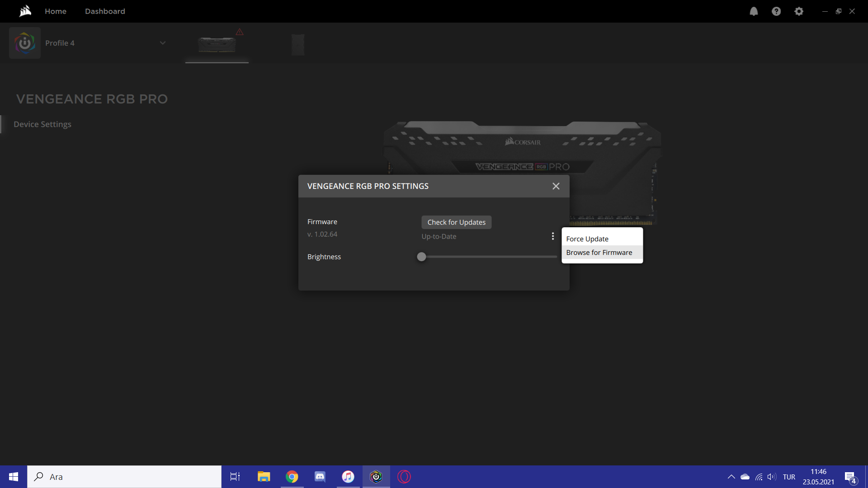Open the notifications bell
The height and width of the screenshot is (488, 868).
tap(754, 11)
